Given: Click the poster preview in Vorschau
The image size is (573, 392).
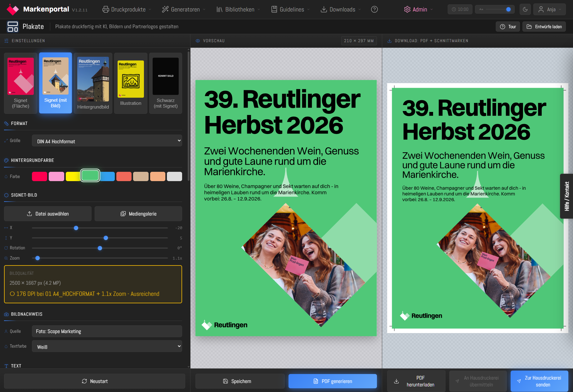Looking at the screenshot, I should [x=286, y=208].
